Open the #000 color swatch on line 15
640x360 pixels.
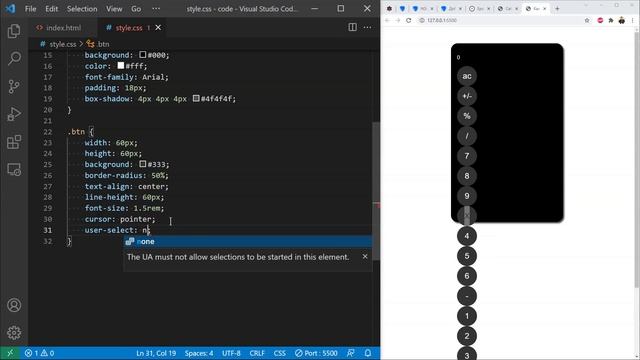tap(142, 55)
